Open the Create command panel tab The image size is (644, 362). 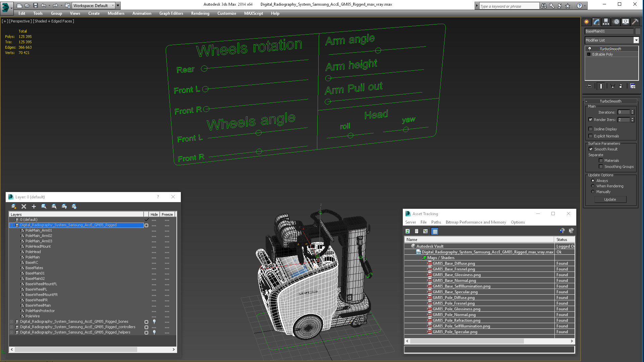coord(587,22)
